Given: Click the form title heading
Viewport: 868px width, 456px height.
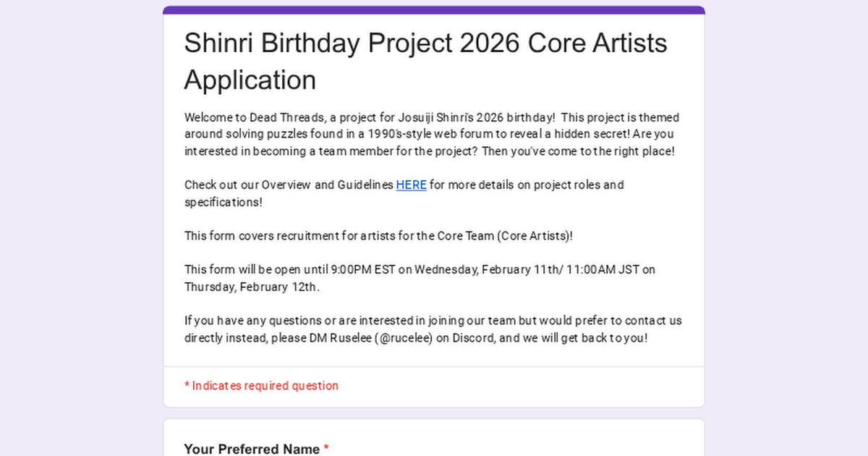Looking at the screenshot, I should (x=425, y=61).
